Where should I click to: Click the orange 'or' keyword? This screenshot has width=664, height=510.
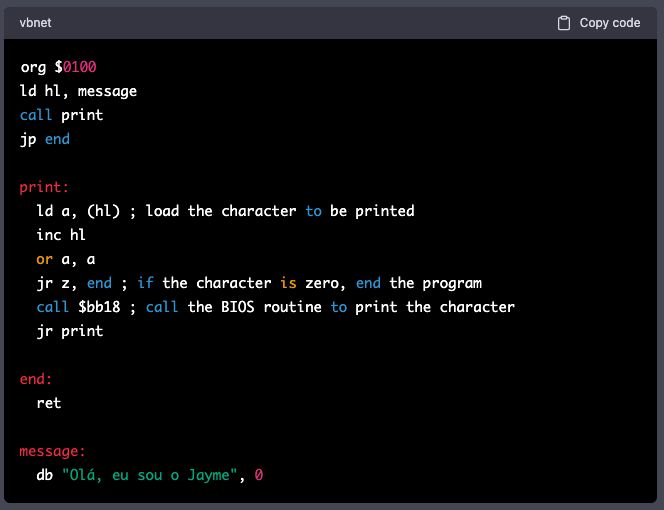click(x=44, y=259)
